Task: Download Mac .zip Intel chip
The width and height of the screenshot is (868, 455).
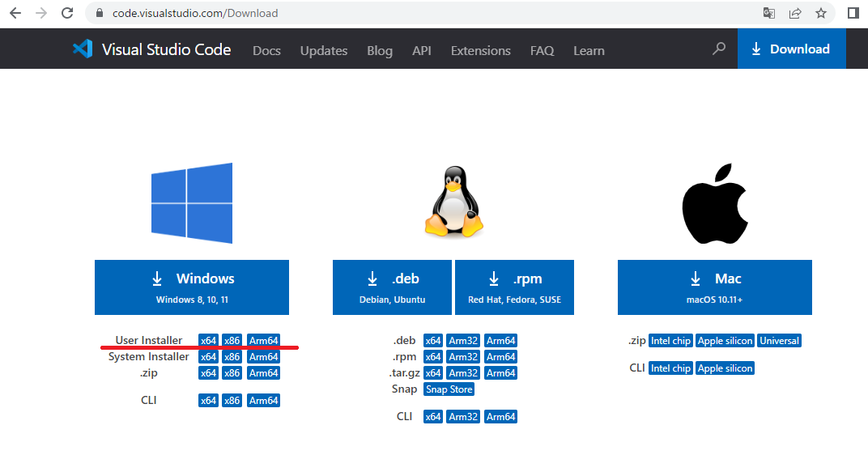Action: (671, 340)
